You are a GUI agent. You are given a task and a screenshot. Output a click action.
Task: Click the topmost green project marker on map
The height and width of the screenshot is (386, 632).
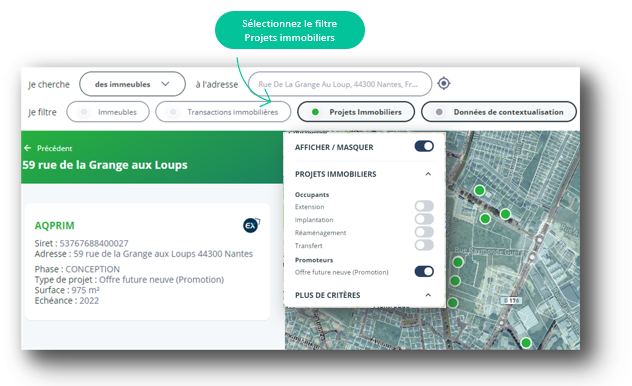click(479, 190)
